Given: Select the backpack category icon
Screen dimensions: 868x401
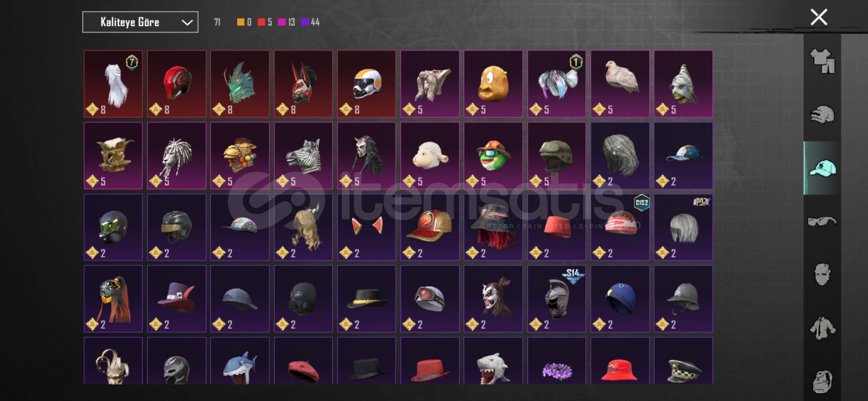Looking at the screenshot, I should pos(822,381).
